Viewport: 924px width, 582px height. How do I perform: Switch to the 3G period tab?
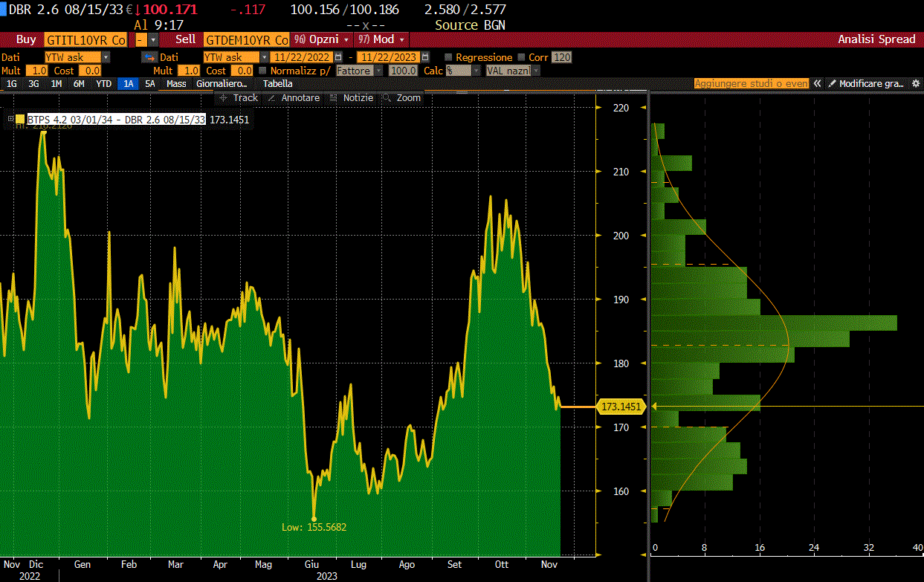(34, 84)
